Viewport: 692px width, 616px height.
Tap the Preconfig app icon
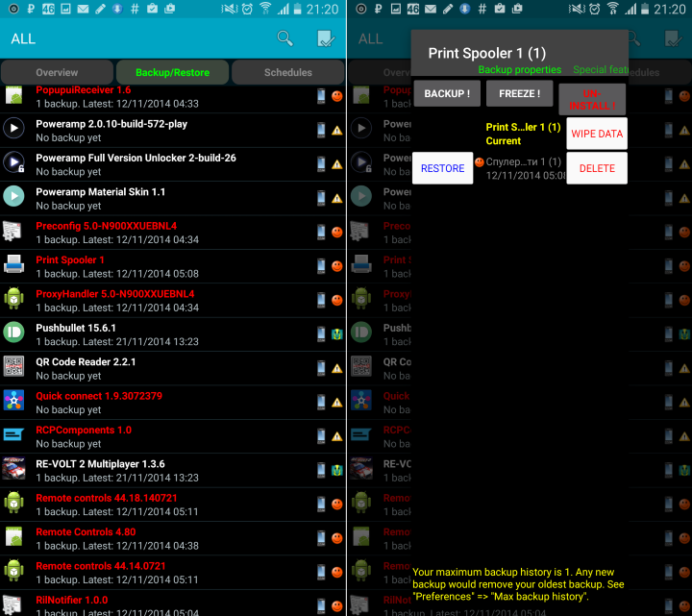coord(12,231)
